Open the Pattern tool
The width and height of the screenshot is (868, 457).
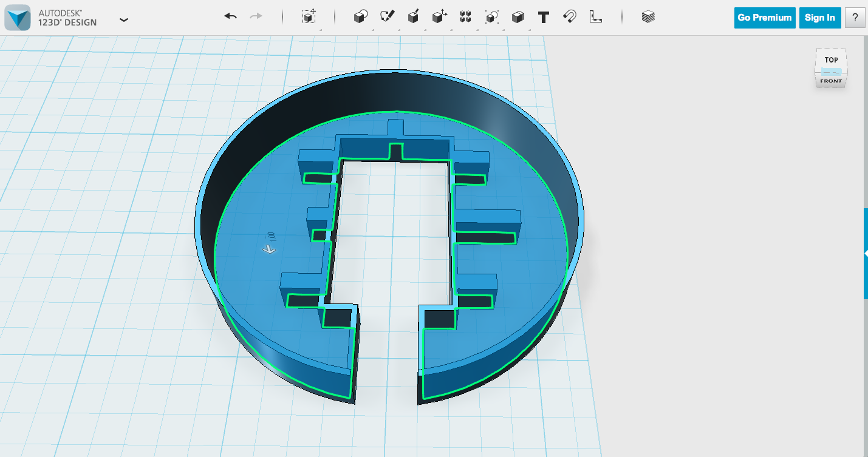(464, 16)
